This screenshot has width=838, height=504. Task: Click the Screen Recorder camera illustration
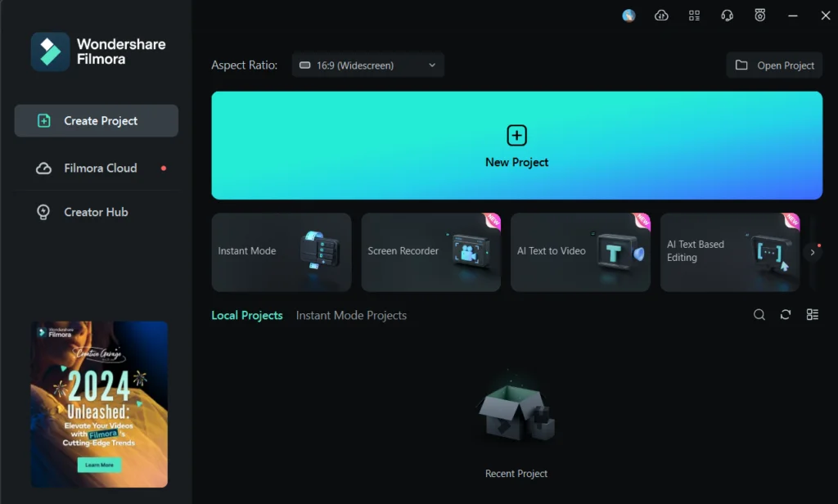[x=469, y=250]
